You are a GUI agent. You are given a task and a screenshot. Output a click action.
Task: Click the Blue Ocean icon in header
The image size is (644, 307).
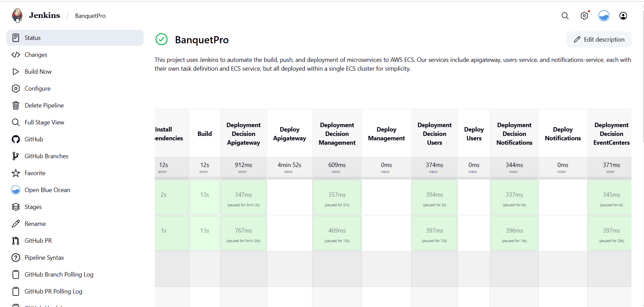point(604,16)
